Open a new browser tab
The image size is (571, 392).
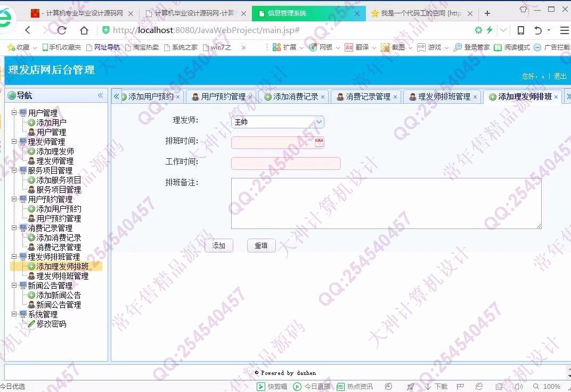pyautogui.click(x=487, y=13)
